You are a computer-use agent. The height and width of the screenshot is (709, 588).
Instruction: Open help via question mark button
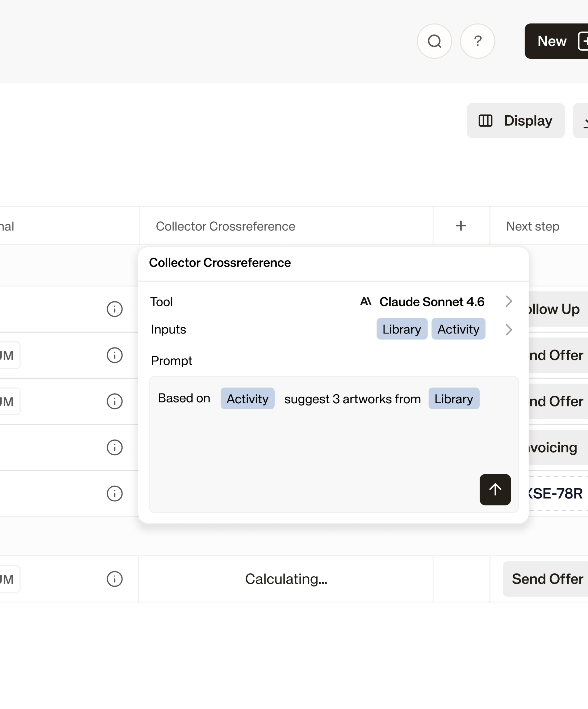tap(477, 41)
